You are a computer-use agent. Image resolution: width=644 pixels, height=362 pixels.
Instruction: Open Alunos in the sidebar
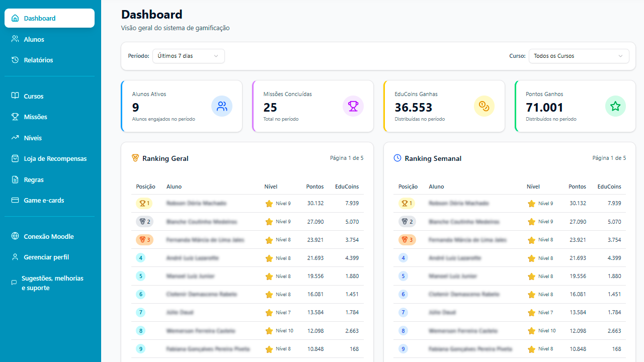pyautogui.click(x=34, y=39)
